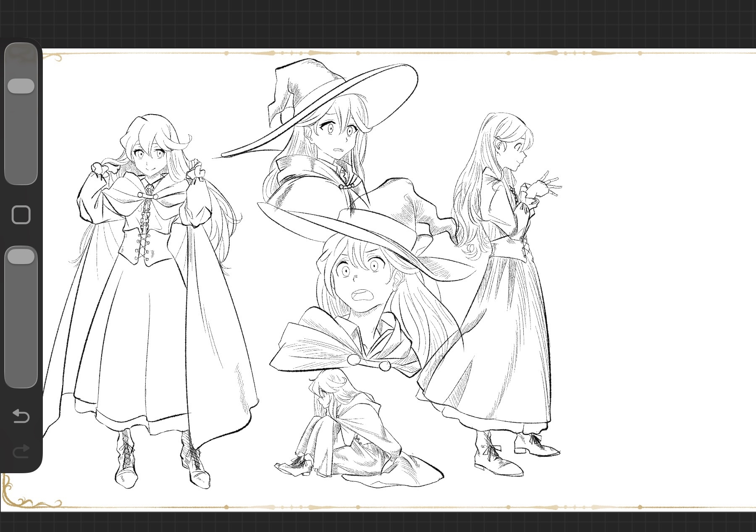Click the bottom of the brush size track
Image resolution: width=756 pixels, height=532 pixels.
pos(21,176)
